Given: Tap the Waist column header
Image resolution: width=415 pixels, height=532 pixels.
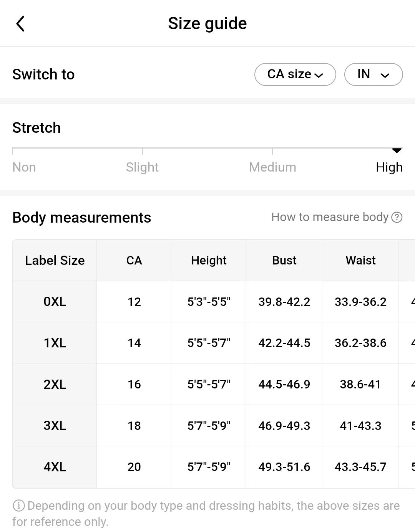Looking at the screenshot, I should point(360,261).
